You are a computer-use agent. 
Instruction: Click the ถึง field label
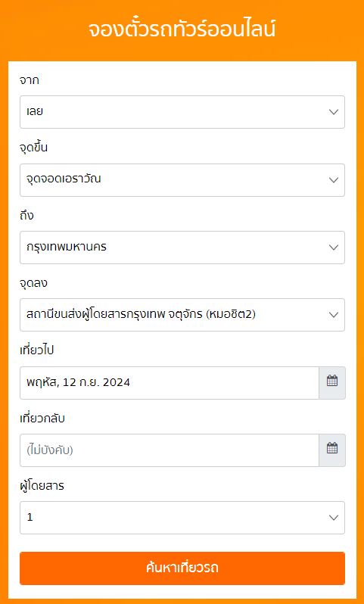[26, 215]
